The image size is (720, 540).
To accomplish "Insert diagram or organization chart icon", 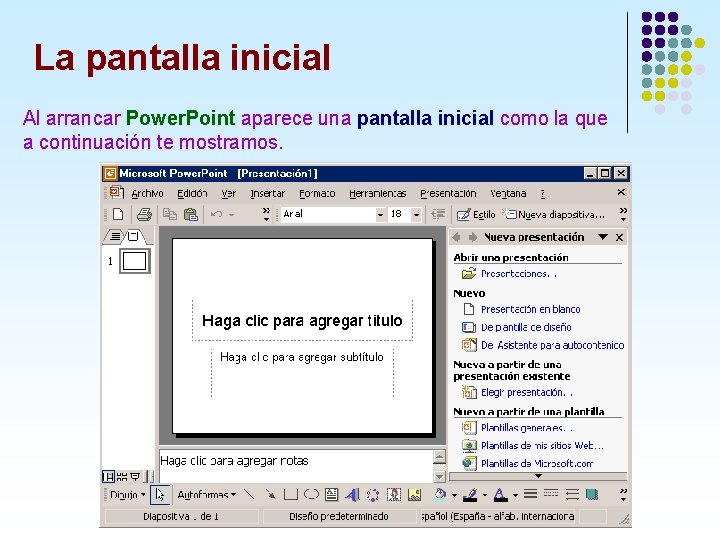I will point(372,495).
